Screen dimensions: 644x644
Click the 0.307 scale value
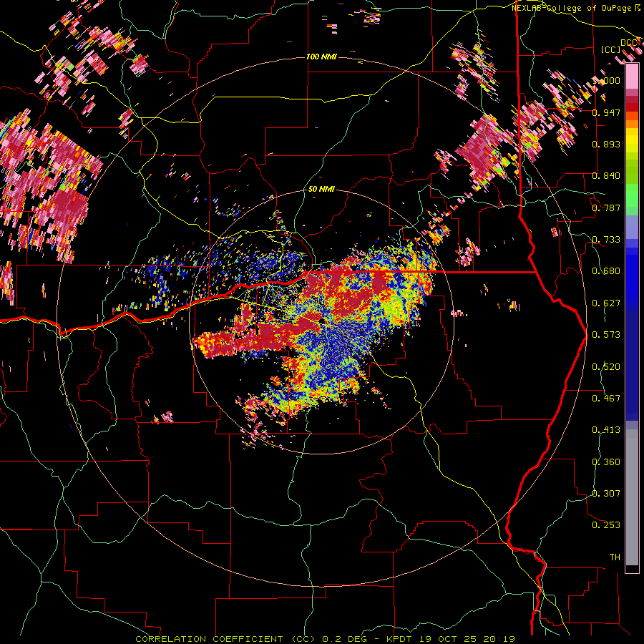point(606,493)
